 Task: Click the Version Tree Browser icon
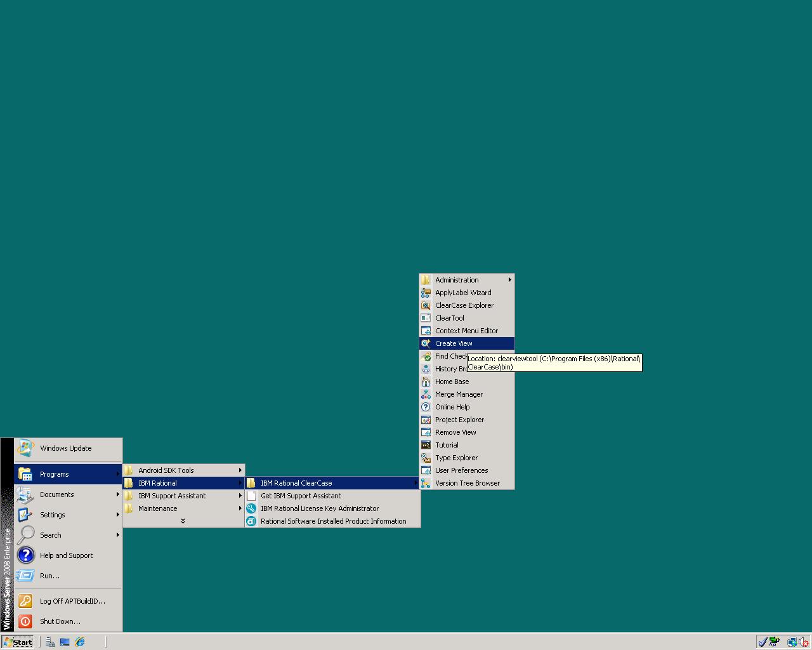point(426,483)
